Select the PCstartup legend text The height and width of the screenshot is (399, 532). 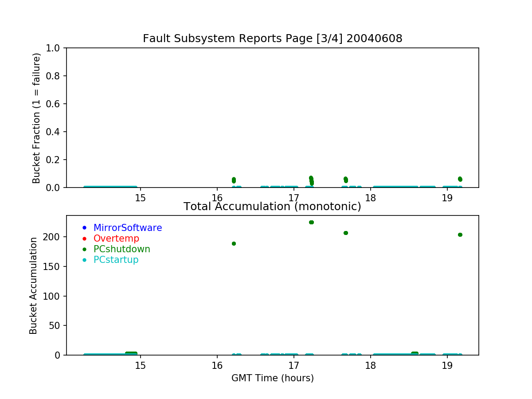pos(116,260)
